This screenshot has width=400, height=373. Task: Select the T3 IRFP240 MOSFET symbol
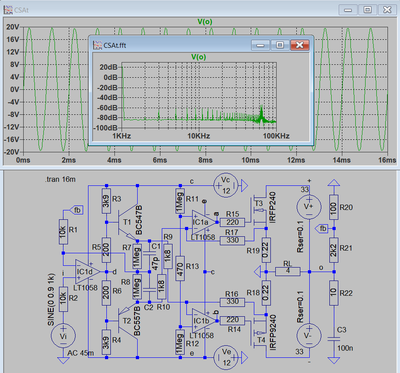click(x=259, y=210)
